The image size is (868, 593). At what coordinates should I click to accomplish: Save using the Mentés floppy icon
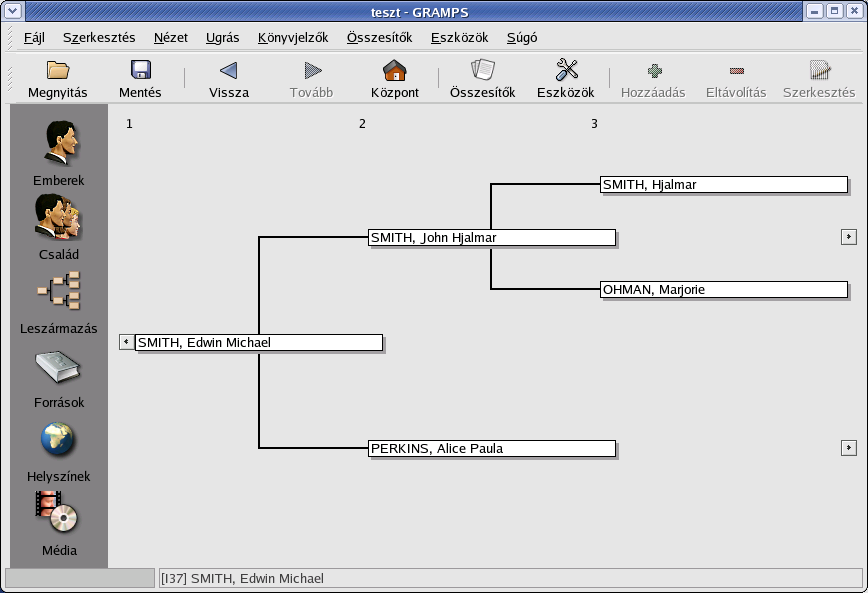coord(140,71)
